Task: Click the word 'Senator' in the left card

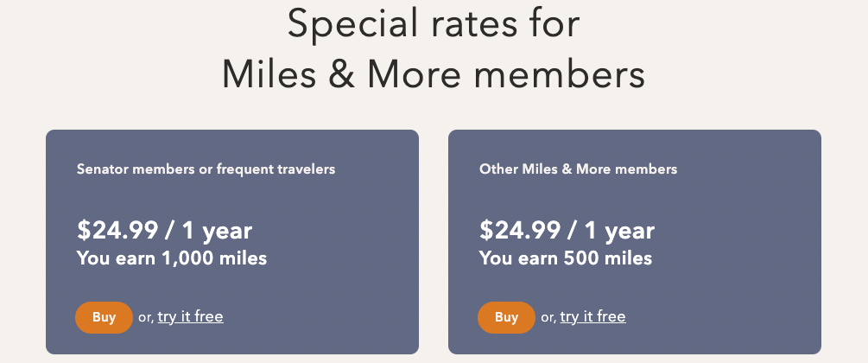Action: coord(101,169)
